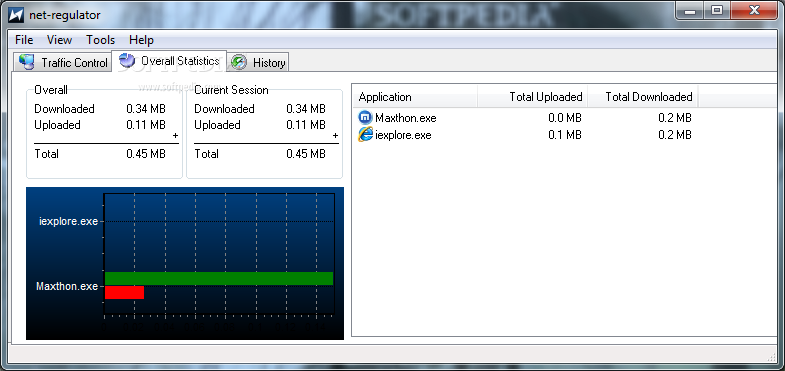Switch to the History tab
Screen dimensions: 785x371
258,63
